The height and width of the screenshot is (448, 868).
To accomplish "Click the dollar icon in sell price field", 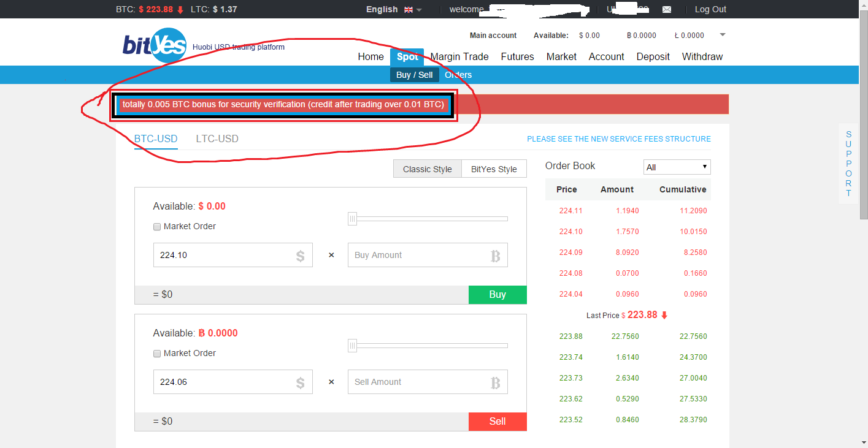I will point(300,382).
